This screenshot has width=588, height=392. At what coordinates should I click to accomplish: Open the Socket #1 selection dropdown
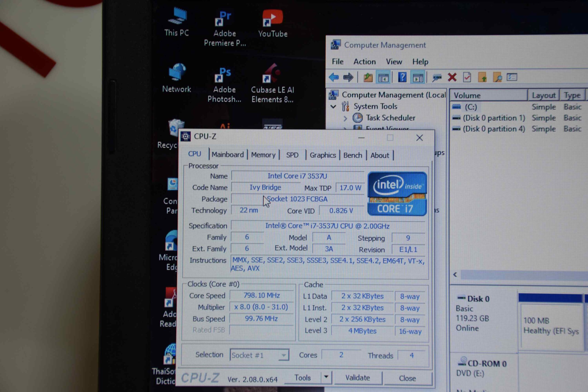tap(259, 355)
